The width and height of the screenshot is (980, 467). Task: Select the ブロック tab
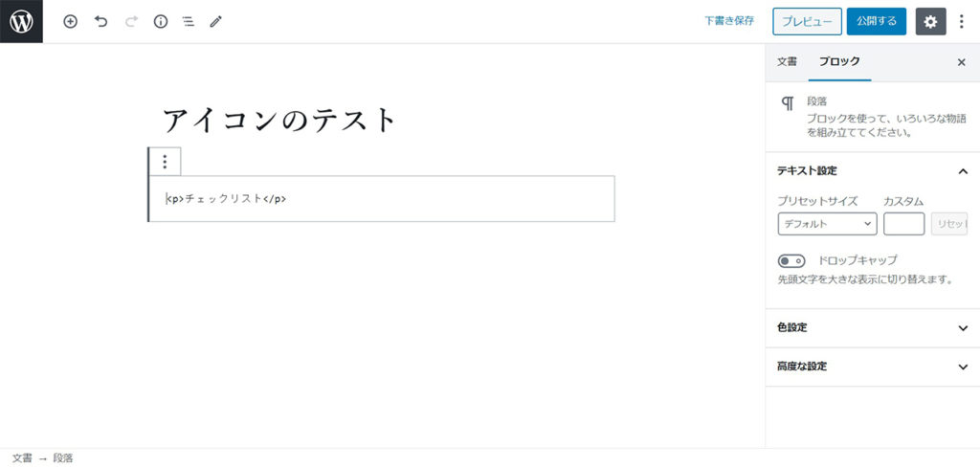tap(839, 62)
